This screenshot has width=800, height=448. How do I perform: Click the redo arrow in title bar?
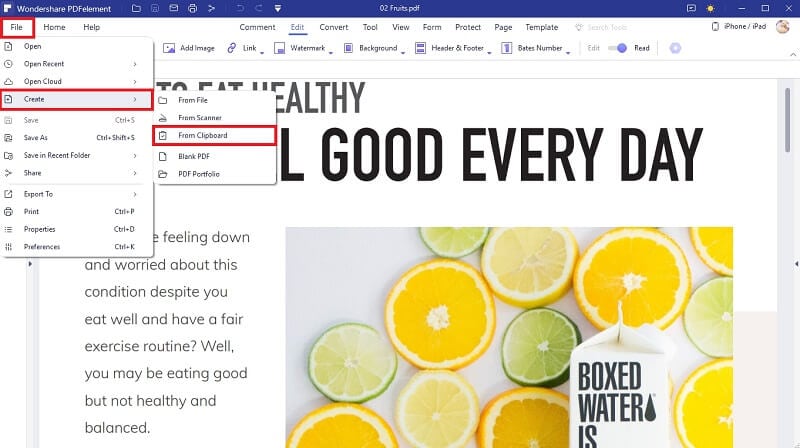[x=259, y=8]
